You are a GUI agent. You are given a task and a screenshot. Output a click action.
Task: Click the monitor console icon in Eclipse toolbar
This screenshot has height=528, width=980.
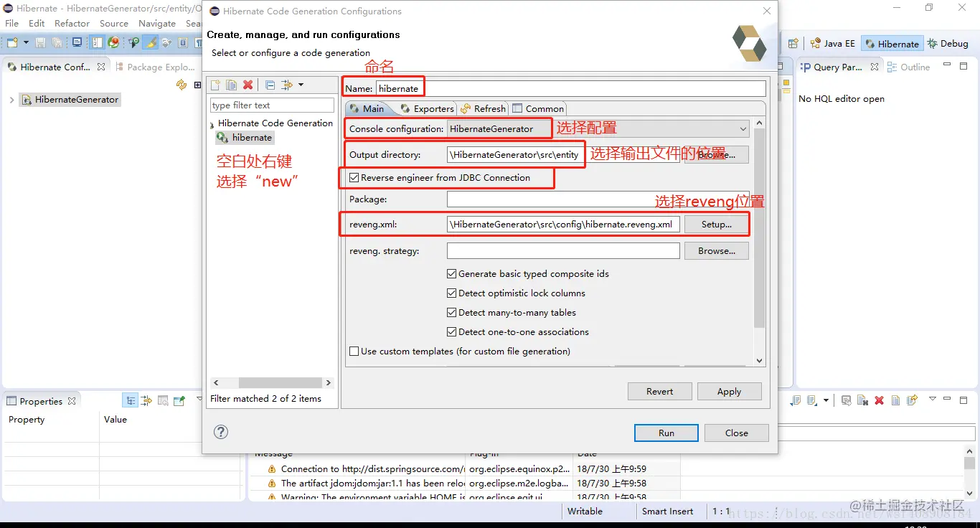coord(77,43)
